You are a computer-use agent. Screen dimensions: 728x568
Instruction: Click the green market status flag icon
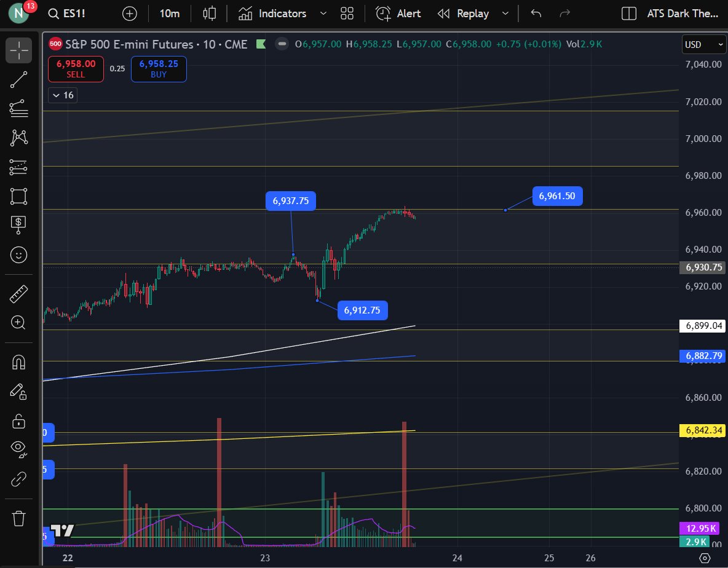(261, 44)
